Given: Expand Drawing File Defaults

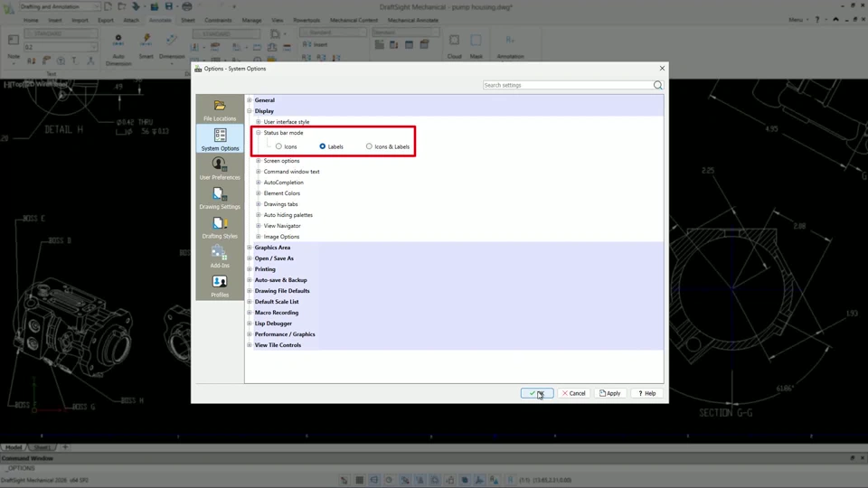Looking at the screenshot, I should 250,290.
